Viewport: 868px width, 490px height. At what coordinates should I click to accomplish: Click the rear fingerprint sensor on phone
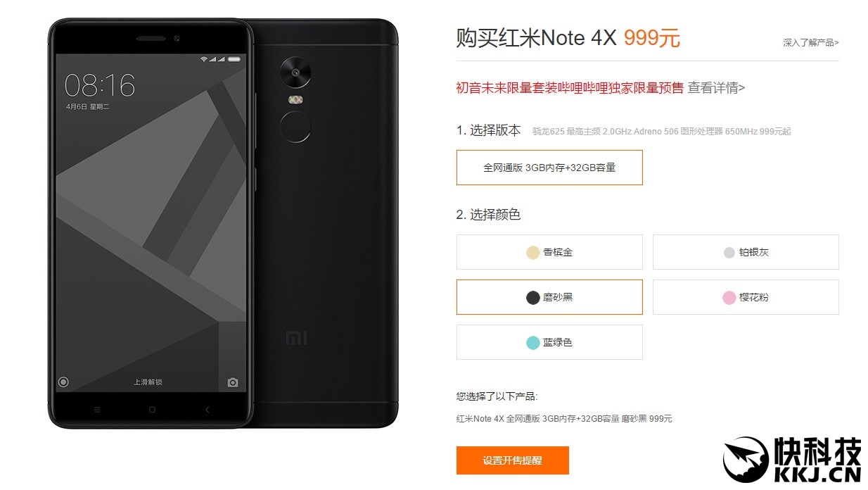point(295,128)
